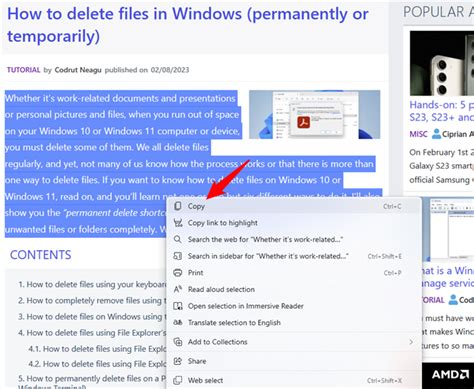
Task: Click the Translate selection icon
Action: [178, 322]
